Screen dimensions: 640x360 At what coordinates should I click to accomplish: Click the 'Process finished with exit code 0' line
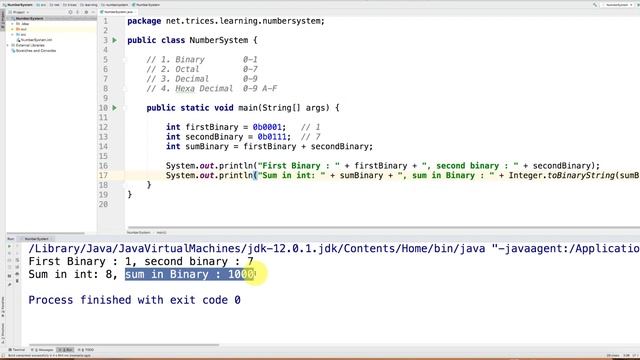point(134,300)
